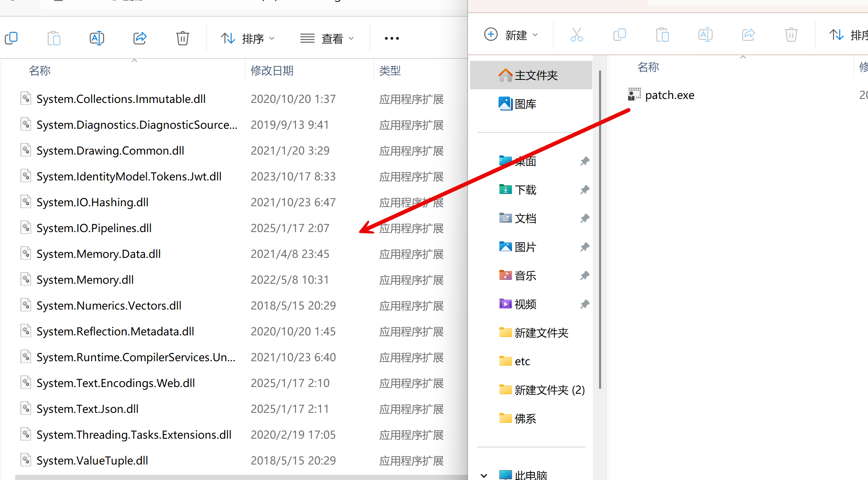
Task: Click the delete trash icon in left window
Action: (182, 38)
